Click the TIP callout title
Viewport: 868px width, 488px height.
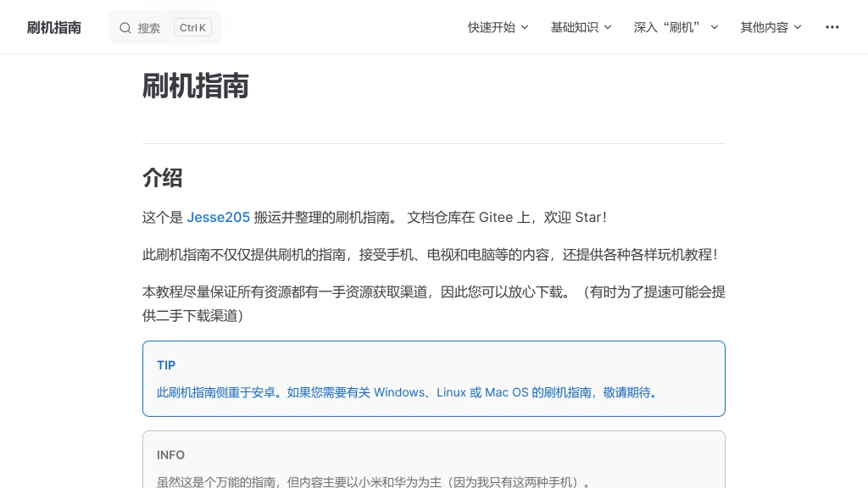coord(166,365)
